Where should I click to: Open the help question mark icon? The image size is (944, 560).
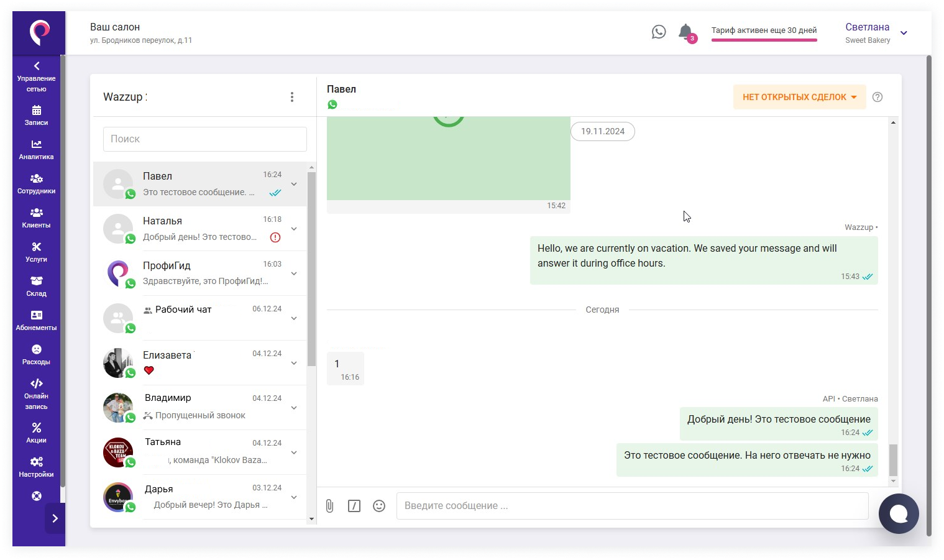click(x=878, y=97)
